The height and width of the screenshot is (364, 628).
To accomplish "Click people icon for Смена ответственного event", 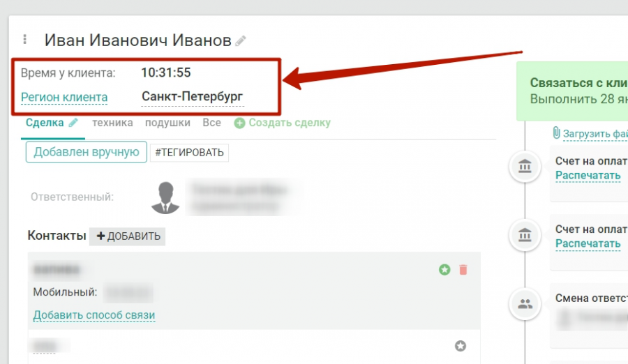I will click(x=525, y=304).
